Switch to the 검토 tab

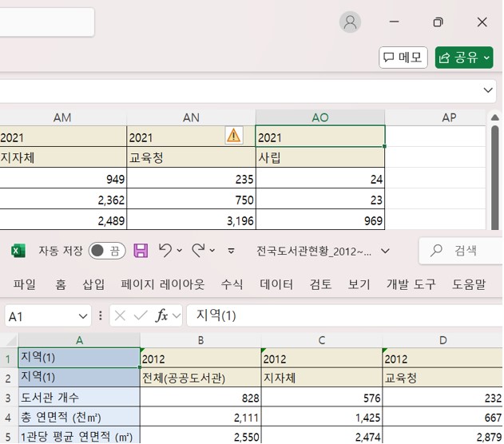click(x=320, y=284)
